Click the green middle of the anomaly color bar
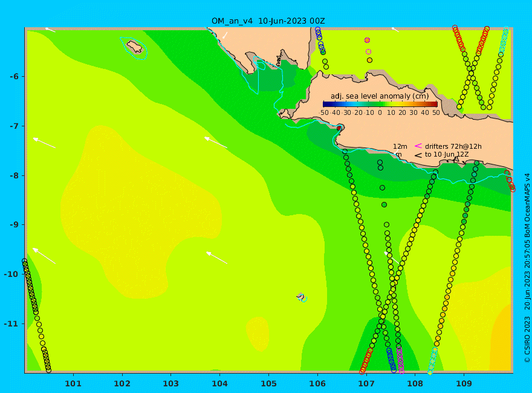Viewport: 532px width, 393px height. coord(380,104)
